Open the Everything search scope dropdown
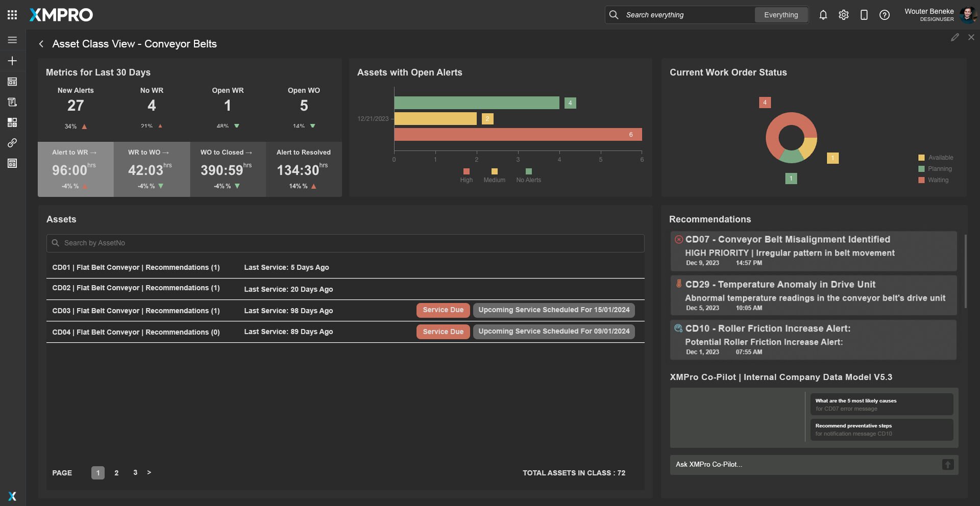The width and height of the screenshot is (980, 506). pyautogui.click(x=780, y=15)
